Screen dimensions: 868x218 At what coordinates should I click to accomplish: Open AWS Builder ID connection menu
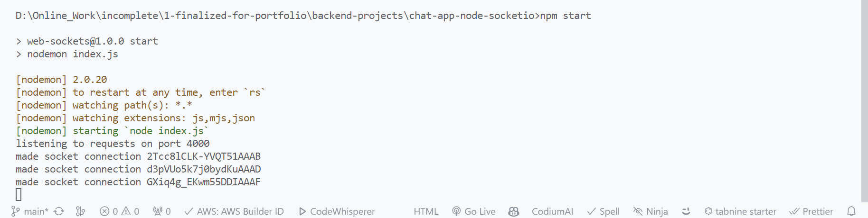tap(234, 211)
